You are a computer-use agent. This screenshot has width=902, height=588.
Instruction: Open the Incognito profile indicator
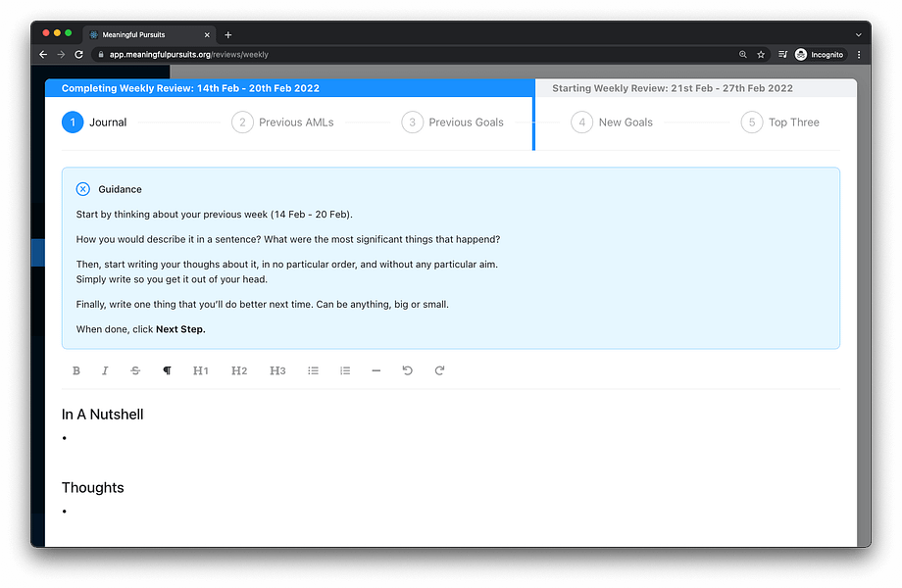point(820,55)
